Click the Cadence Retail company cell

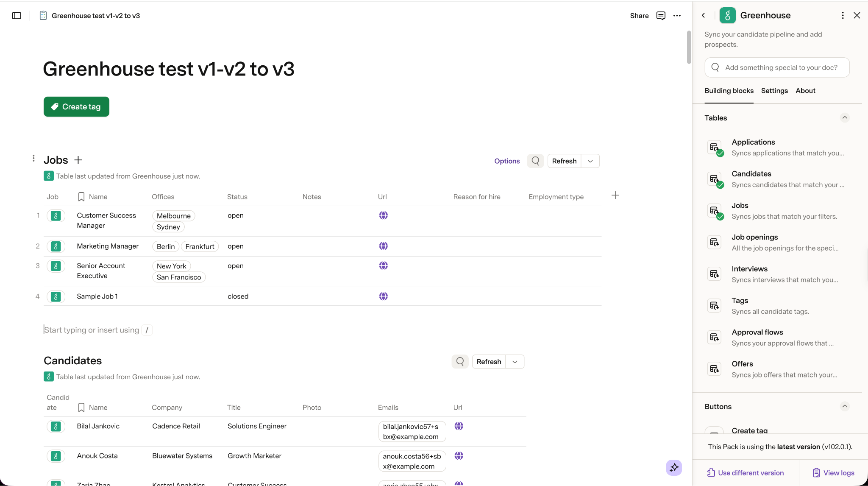176,426
